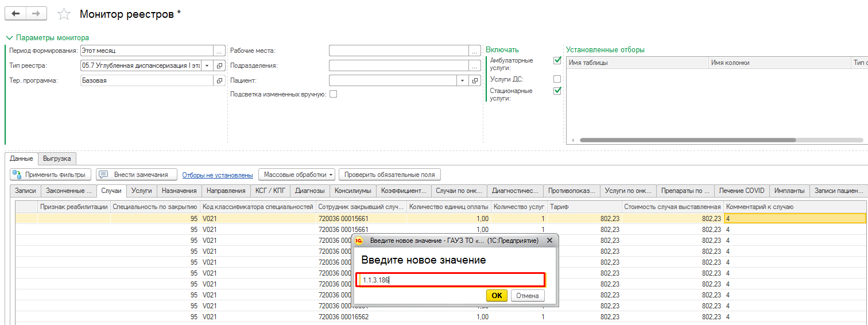Image resolution: width=868 pixels, height=325 pixels.
Task: Click the back navigation arrow
Action: click(15, 13)
